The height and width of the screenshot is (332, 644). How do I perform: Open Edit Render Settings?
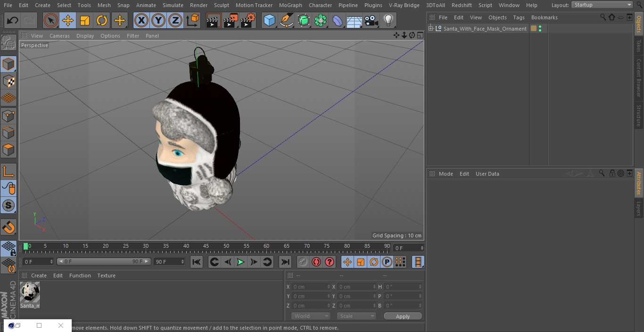[x=248, y=20]
